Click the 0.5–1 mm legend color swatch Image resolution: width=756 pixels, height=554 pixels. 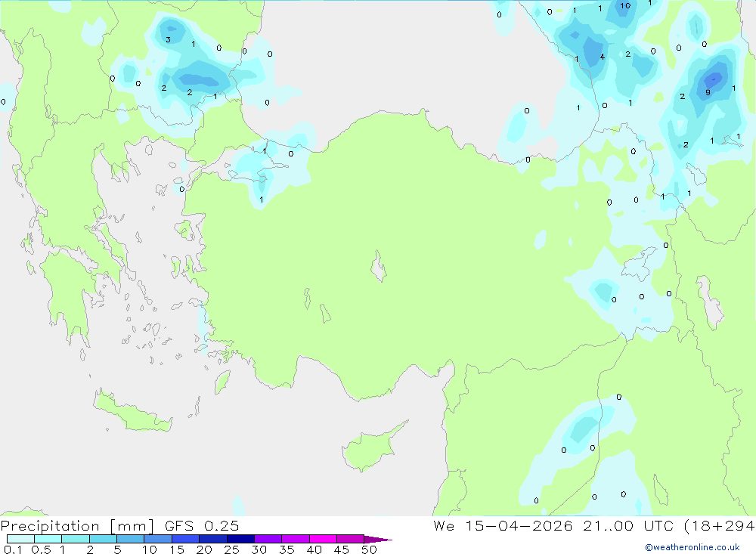click(48, 539)
